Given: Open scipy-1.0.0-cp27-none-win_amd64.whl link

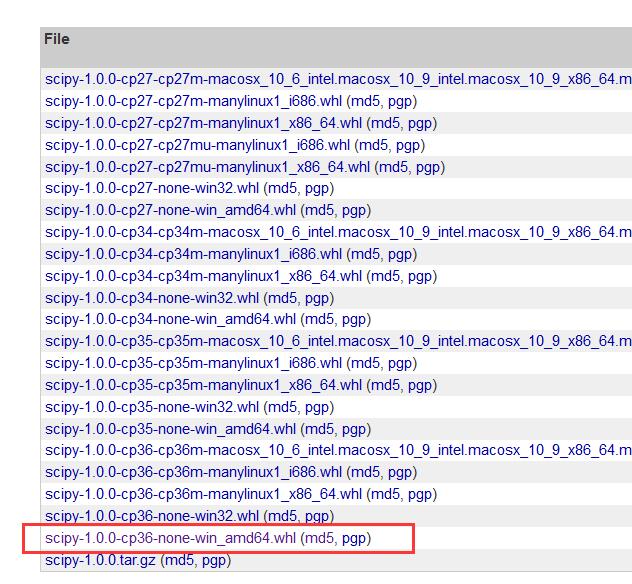Looking at the screenshot, I should (x=170, y=210).
